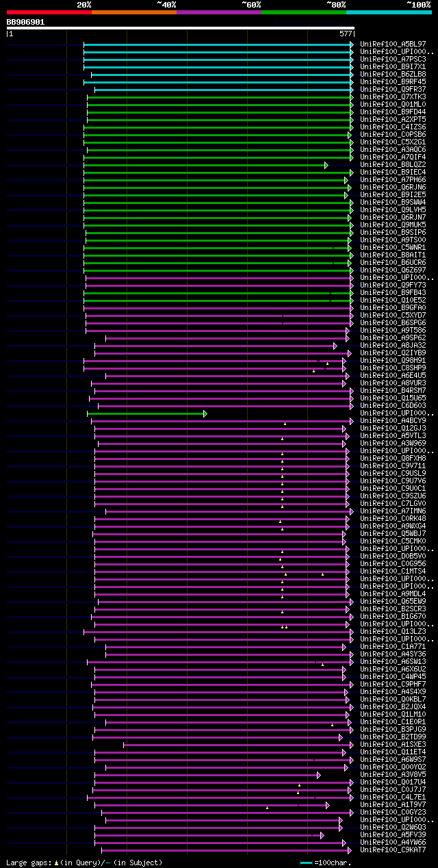Select the UniRef100_C4IZS6 label
Screen dimensions: 438x868
point(393,127)
